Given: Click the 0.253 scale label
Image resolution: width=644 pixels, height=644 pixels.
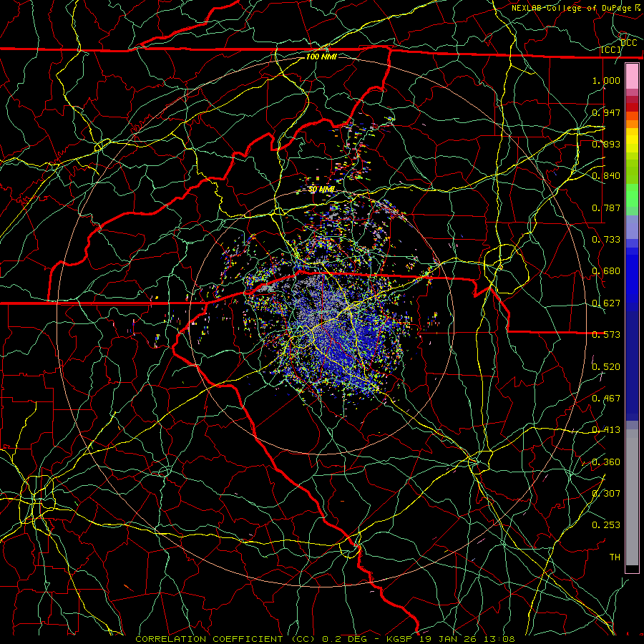Looking at the screenshot, I should 606,525.
